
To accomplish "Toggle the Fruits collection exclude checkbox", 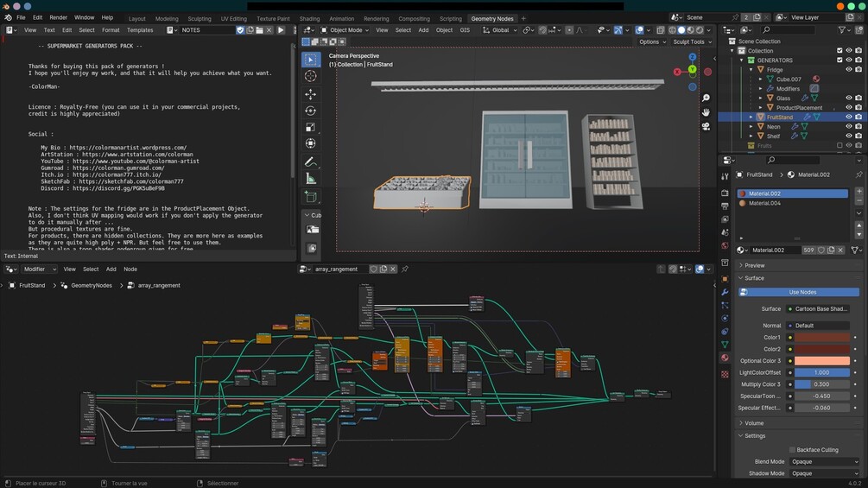I will 839,145.
